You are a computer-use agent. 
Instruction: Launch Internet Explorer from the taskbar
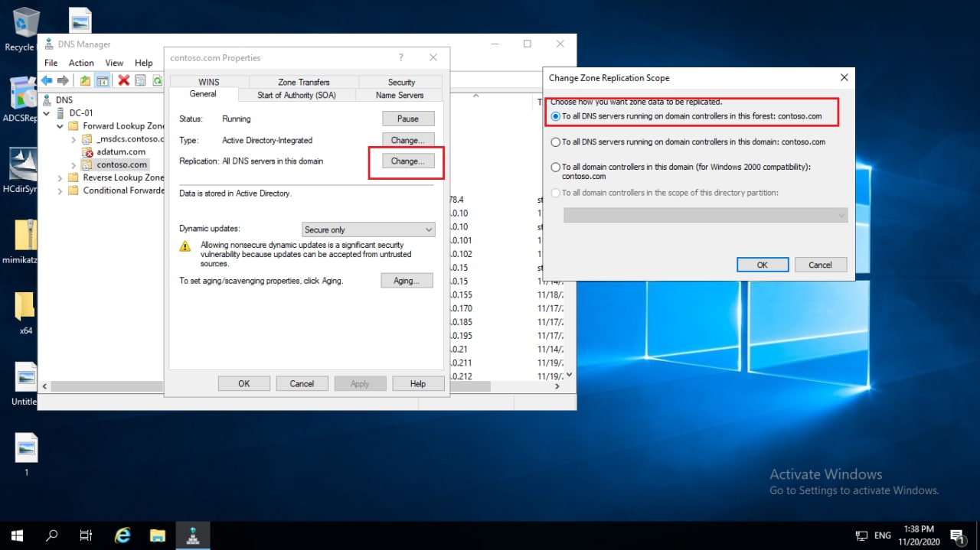(x=122, y=535)
